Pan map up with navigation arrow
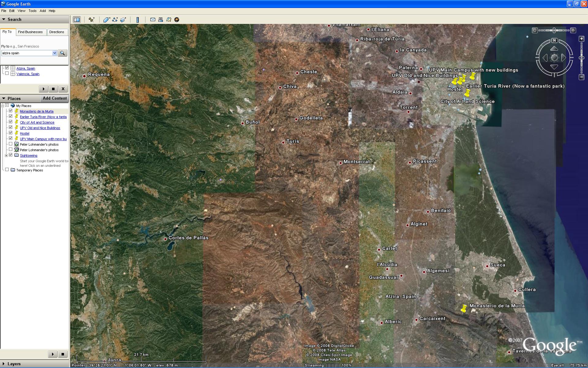This screenshot has height=368, width=588. [x=554, y=49]
